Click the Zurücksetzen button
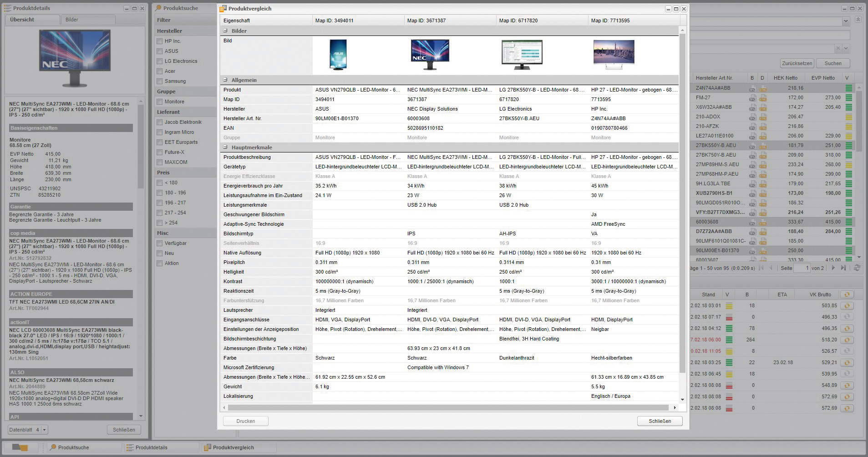Screen dimensions: 868x457 click(797, 63)
